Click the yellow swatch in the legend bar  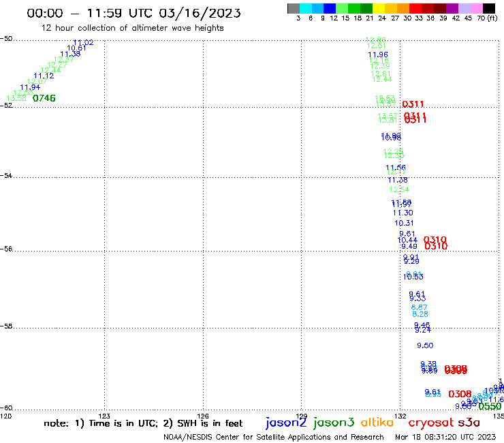pos(379,8)
